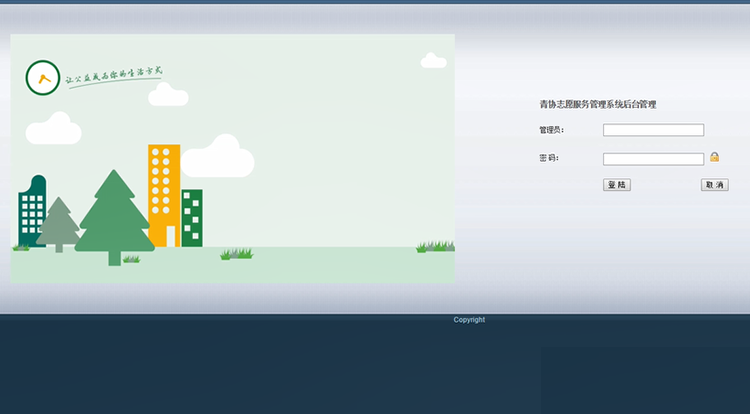This screenshot has height=414, width=750.
Task: Click the padlock icon beside password field
Action: pos(715,157)
